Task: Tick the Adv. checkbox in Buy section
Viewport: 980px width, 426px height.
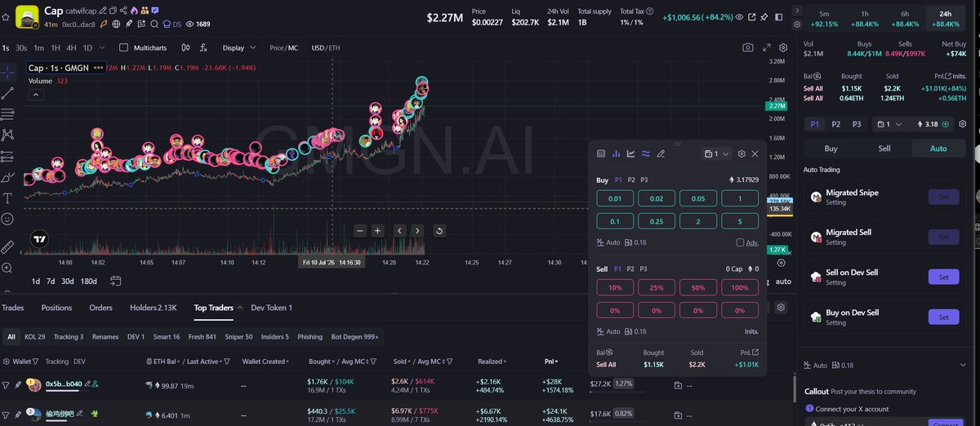Action: point(740,242)
